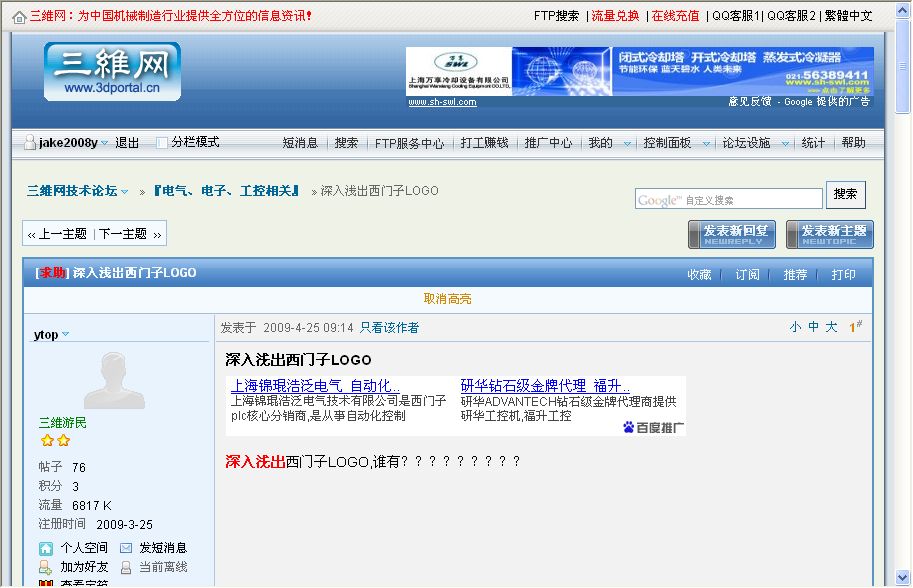Click QQ客服1 link
Image resolution: width=913 pixels, height=588 pixels.
(x=736, y=16)
